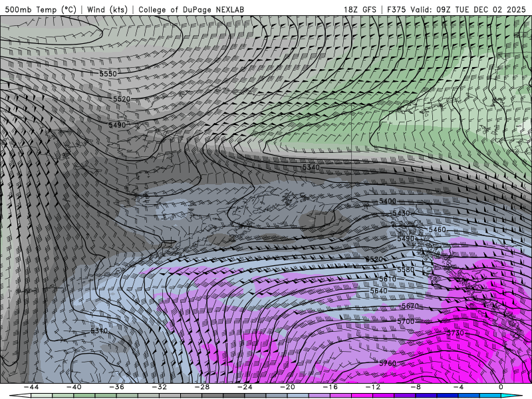Click the "500mb Temp (°C)" title text
532x399 pixels.
41,9
